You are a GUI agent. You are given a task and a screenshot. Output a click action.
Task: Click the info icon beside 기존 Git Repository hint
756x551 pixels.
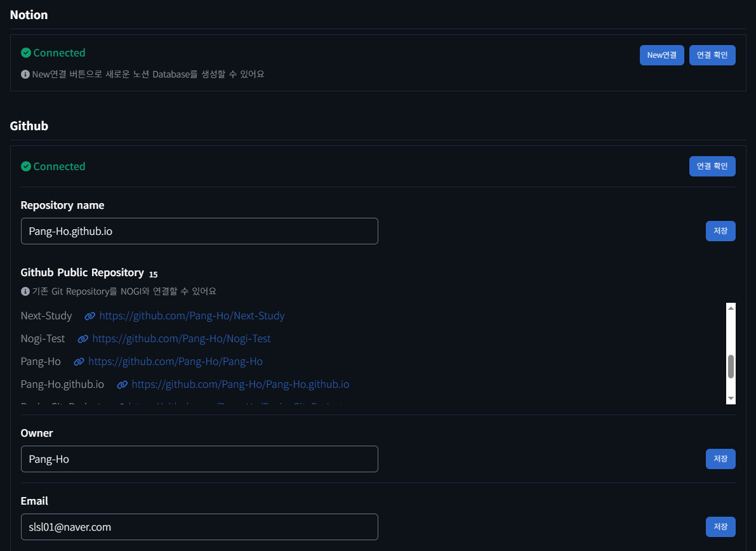[25, 291]
